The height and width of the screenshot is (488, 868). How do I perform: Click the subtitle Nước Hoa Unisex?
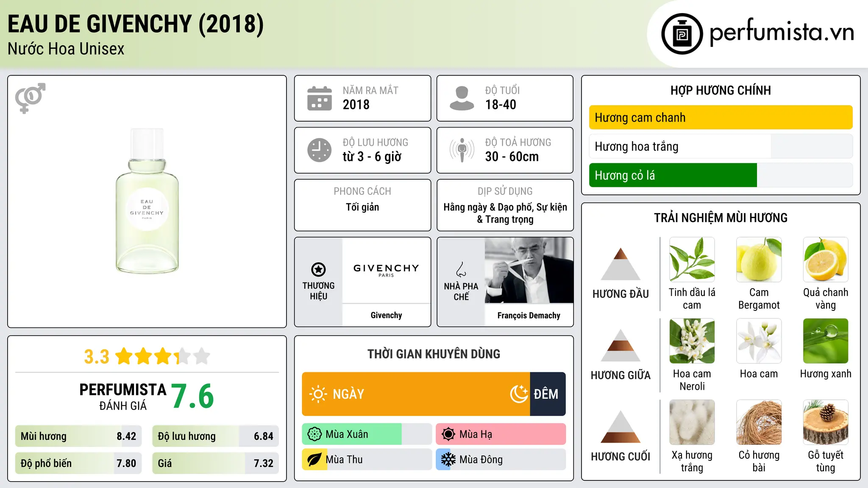(x=66, y=49)
